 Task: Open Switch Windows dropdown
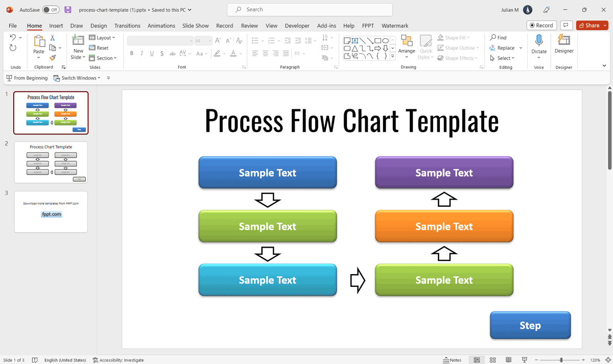point(77,78)
